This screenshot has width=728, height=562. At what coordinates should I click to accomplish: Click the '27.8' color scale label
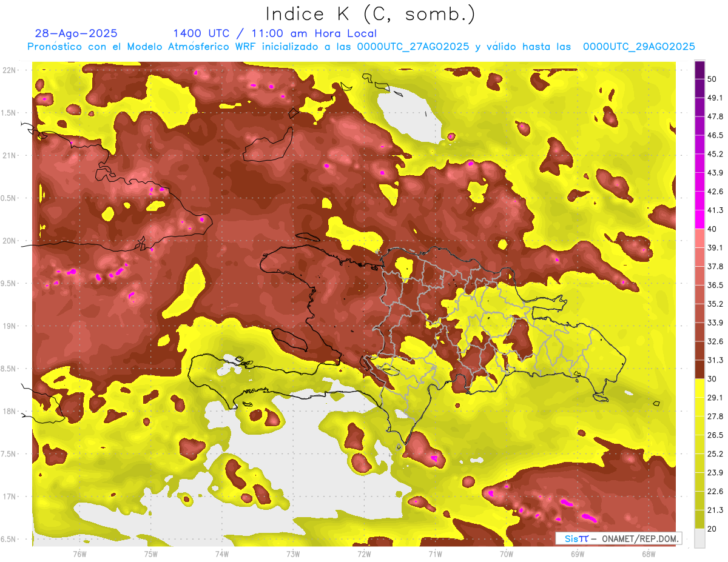(715, 416)
